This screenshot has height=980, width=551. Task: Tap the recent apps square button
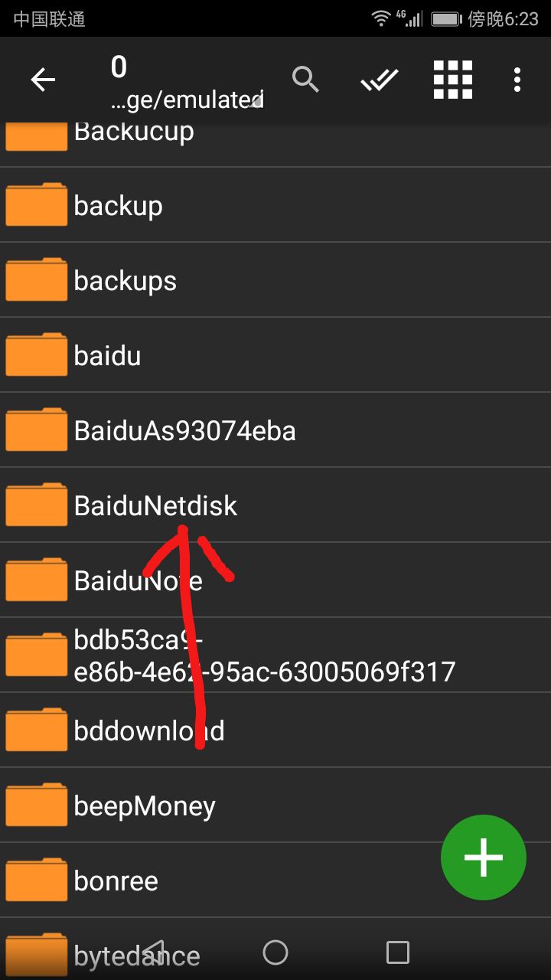pos(398,952)
